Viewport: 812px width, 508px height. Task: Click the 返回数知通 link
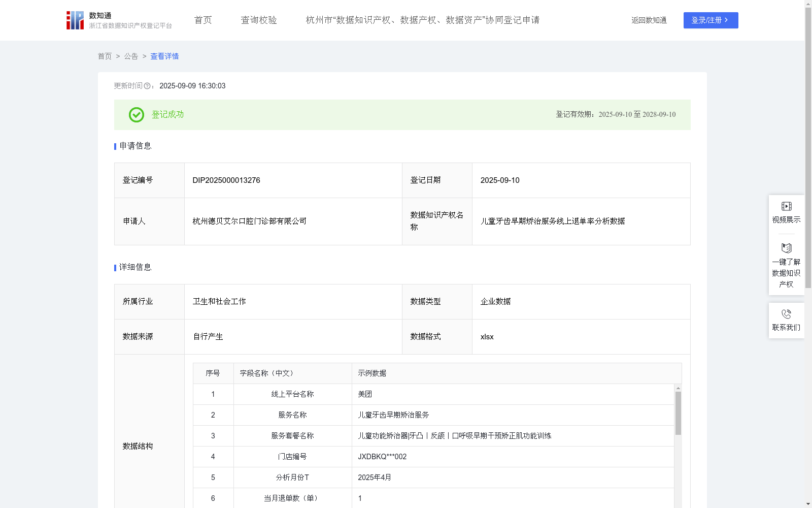point(649,20)
